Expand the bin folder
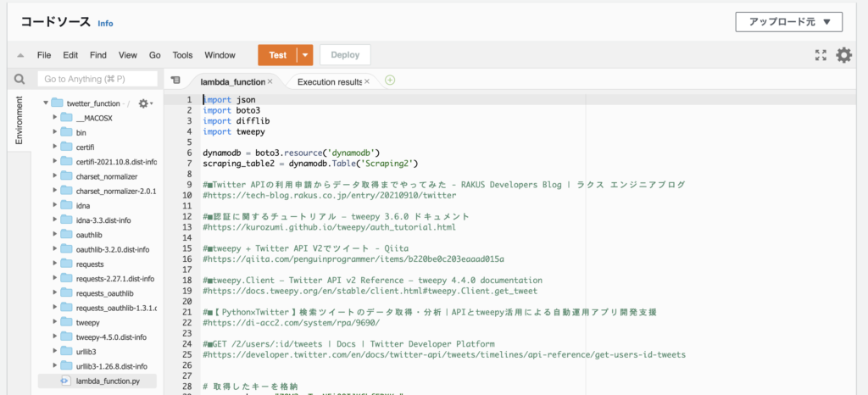This screenshot has width=868, height=395. click(55, 132)
